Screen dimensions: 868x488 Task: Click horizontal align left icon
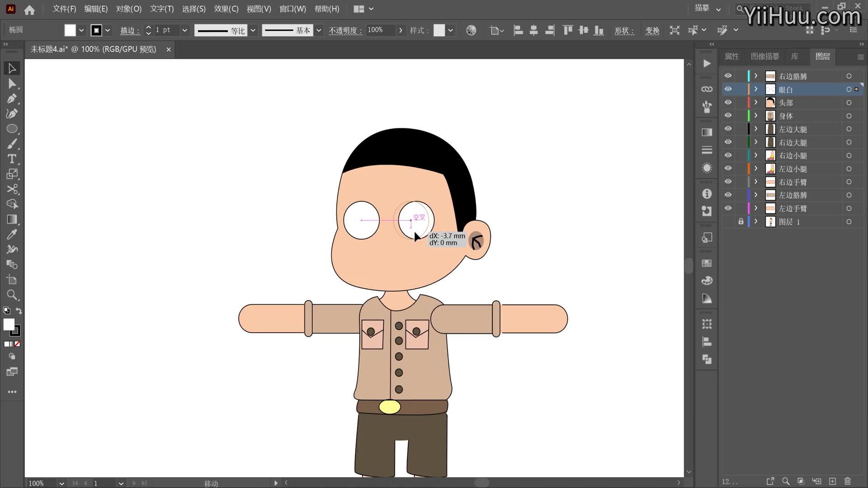tap(519, 30)
